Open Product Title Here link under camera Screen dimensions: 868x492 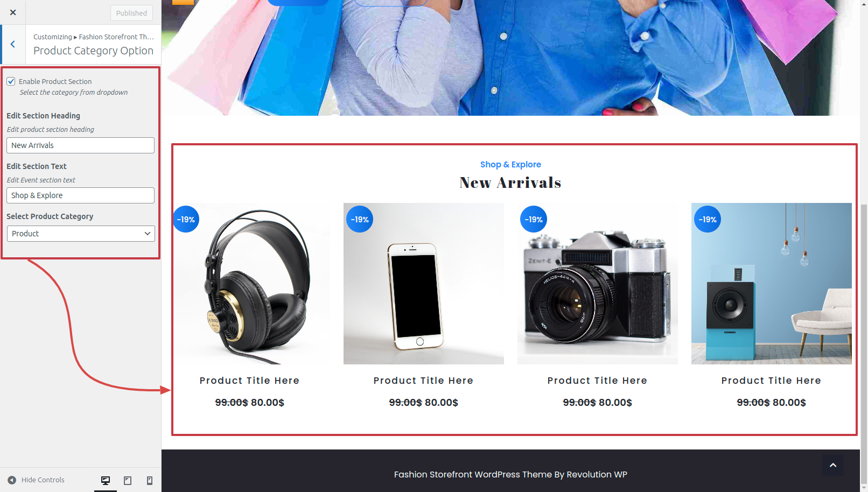coord(597,381)
